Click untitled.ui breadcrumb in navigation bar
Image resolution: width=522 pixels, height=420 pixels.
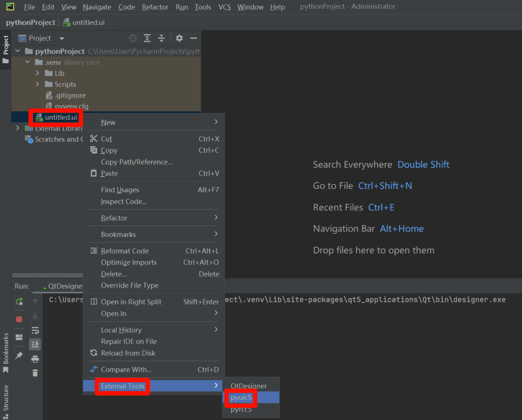pos(84,22)
